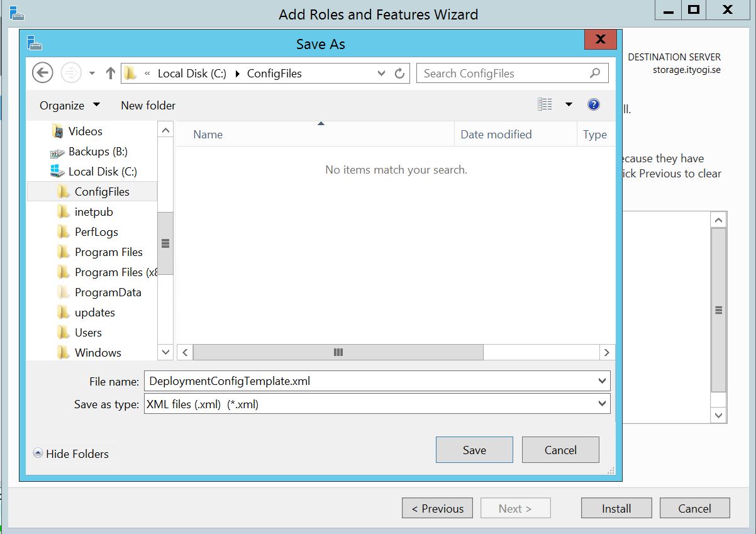Refresh the ConfigFiles folder view
The image size is (756, 534).
(399, 74)
